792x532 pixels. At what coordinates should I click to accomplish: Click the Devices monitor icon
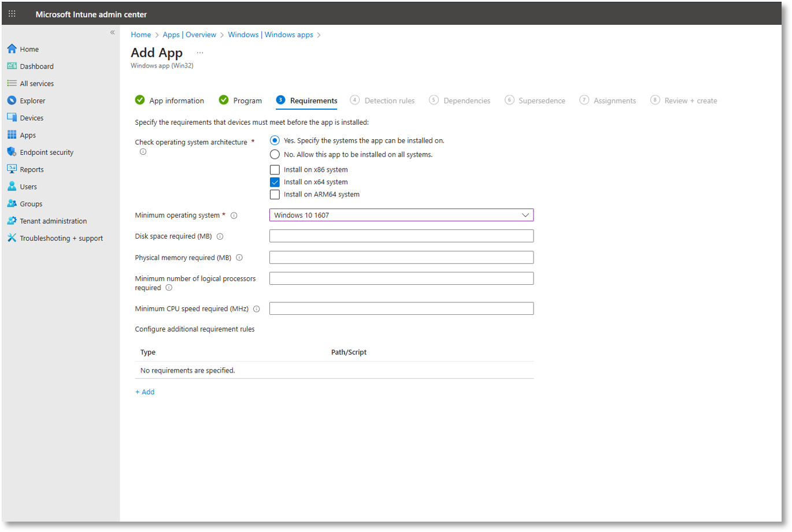pos(12,117)
